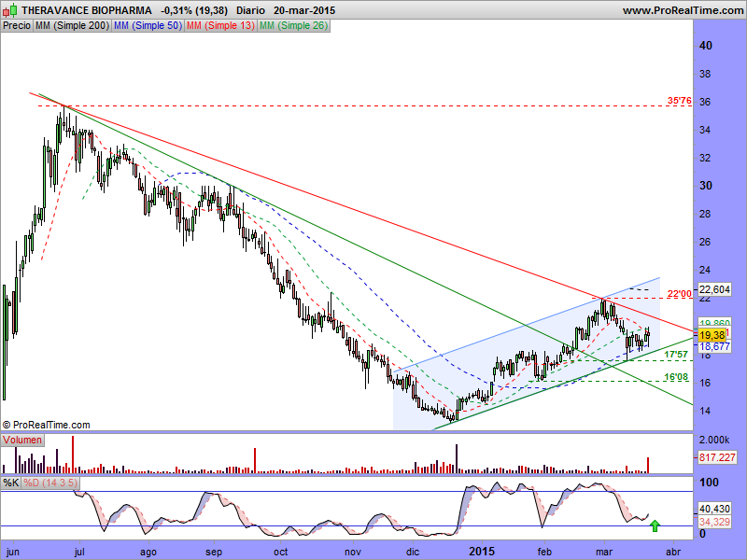Select the Precio indicator label
Screen dimensions: 747x560
coord(17,26)
